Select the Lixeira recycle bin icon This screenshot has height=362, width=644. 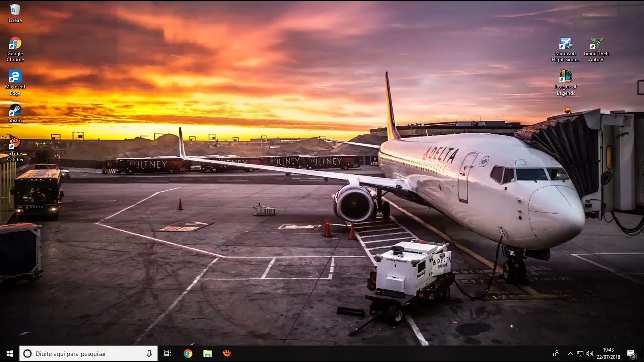click(x=15, y=13)
